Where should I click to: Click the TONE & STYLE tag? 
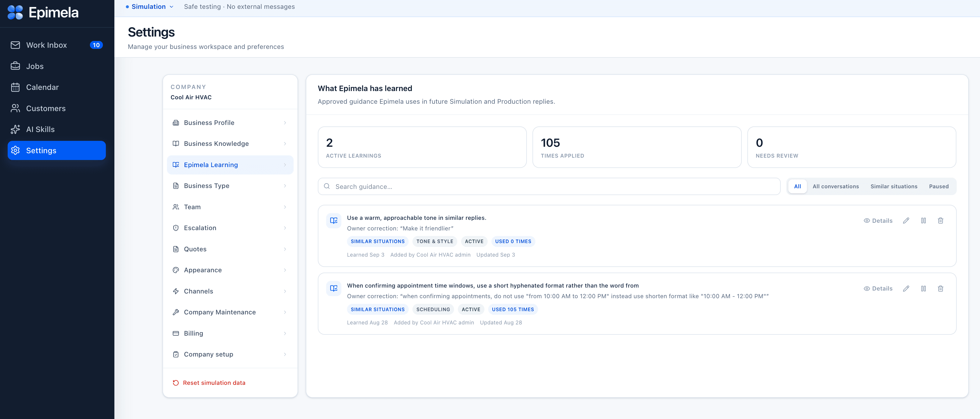point(435,241)
